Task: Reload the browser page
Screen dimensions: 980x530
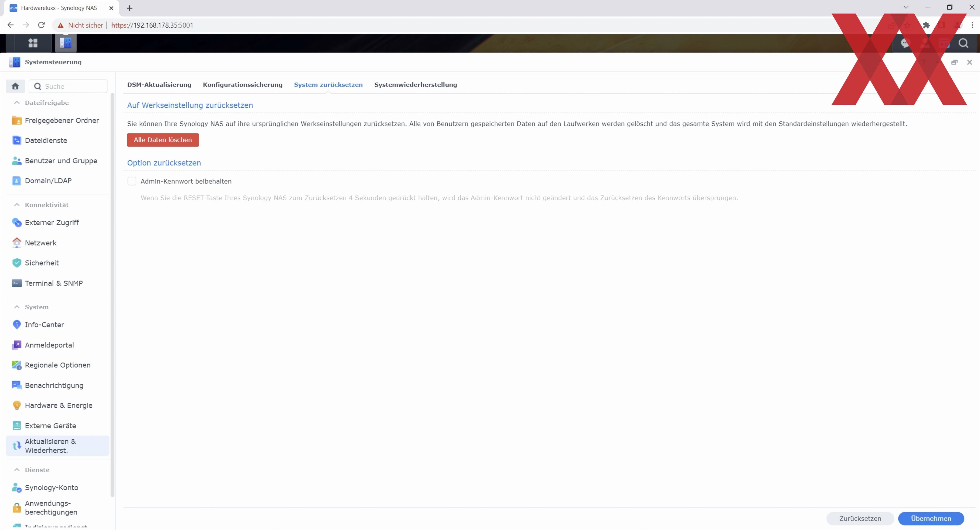Action: tap(41, 25)
